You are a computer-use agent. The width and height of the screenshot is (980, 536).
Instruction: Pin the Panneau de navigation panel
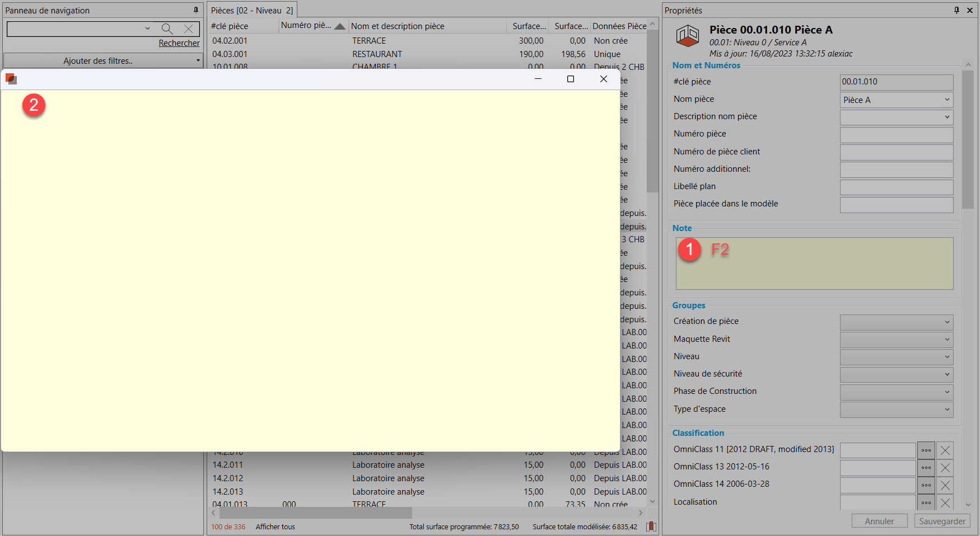[196, 10]
